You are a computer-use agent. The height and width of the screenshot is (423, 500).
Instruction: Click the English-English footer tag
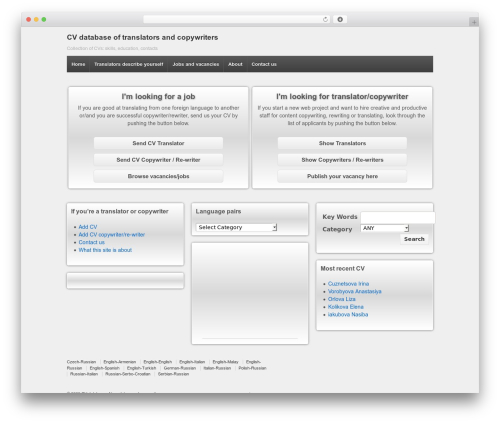[158, 362]
